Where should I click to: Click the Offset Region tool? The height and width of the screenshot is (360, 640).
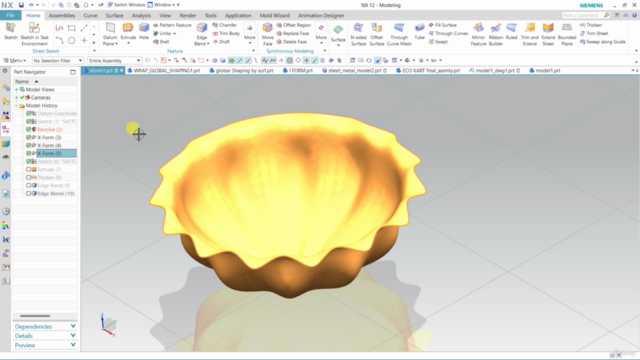coord(293,25)
